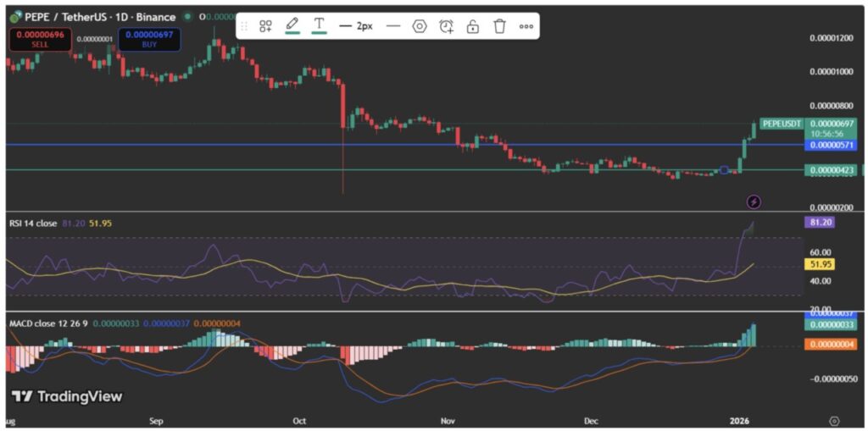
Task: Add alert with alarm clock icon
Action: pyautogui.click(x=446, y=26)
